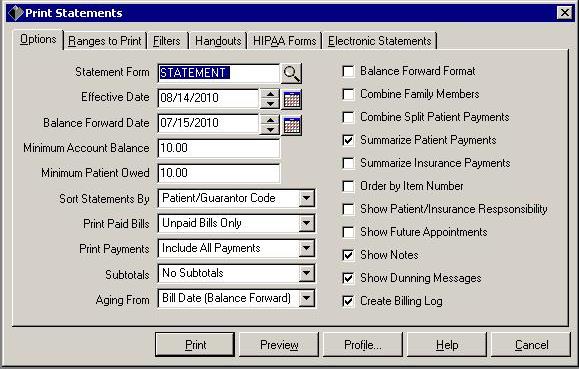Enable Balance Forward Format checkbox
The image size is (579, 369).
[348, 71]
